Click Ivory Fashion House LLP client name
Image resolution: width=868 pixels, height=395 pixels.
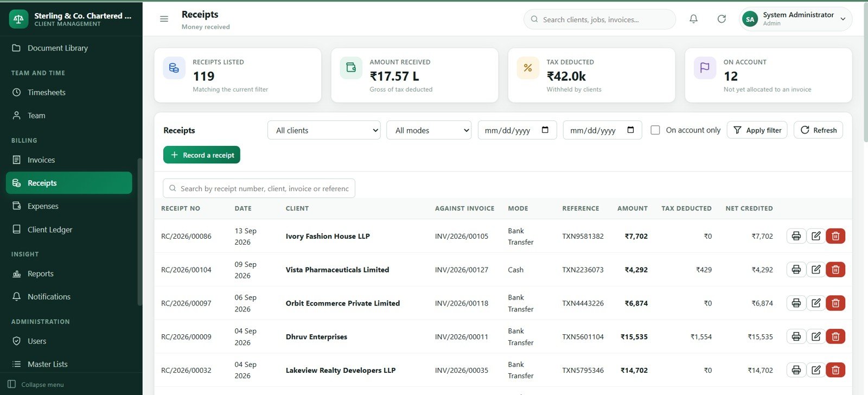(x=328, y=236)
